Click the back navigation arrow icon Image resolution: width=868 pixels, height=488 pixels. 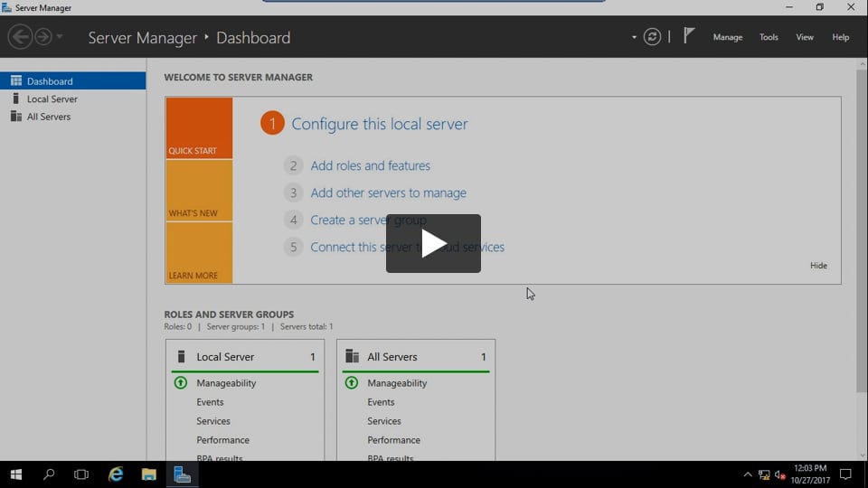pyautogui.click(x=20, y=37)
